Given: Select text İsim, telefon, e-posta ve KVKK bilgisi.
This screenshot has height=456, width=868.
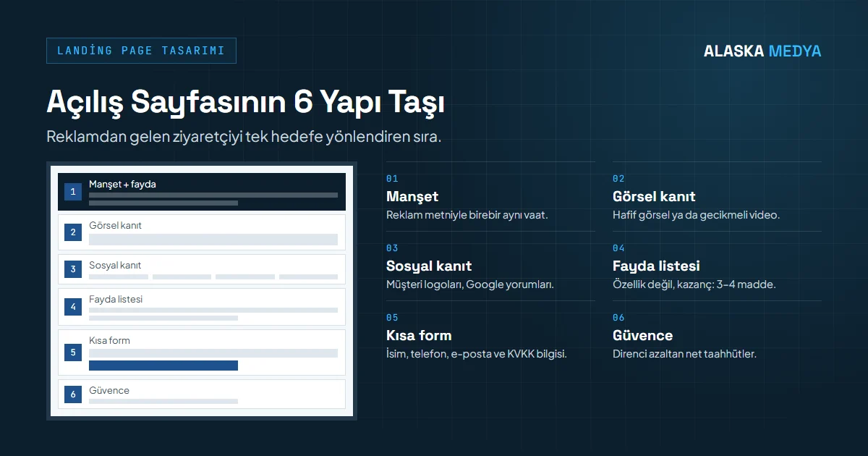Looking at the screenshot, I should [x=477, y=354].
